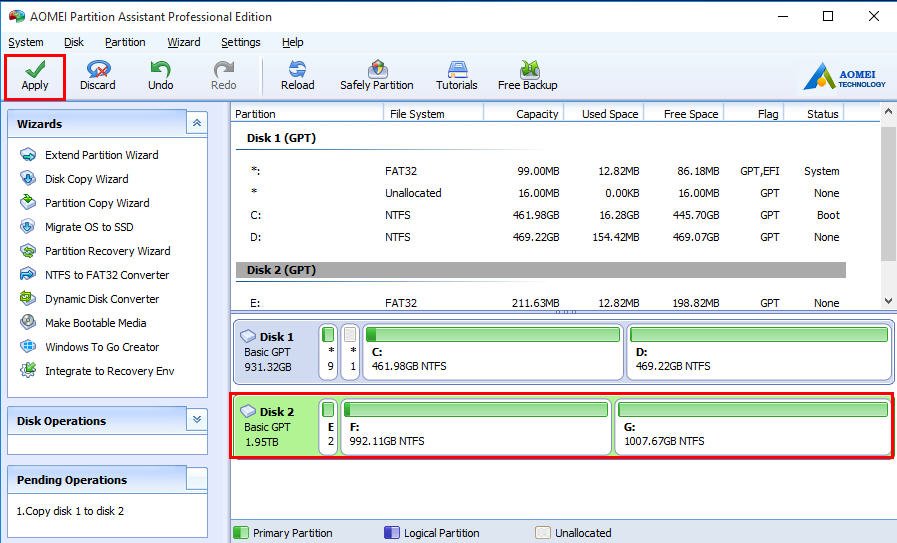Open the Settings menu
This screenshot has width=897, height=543.
[241, 42]
